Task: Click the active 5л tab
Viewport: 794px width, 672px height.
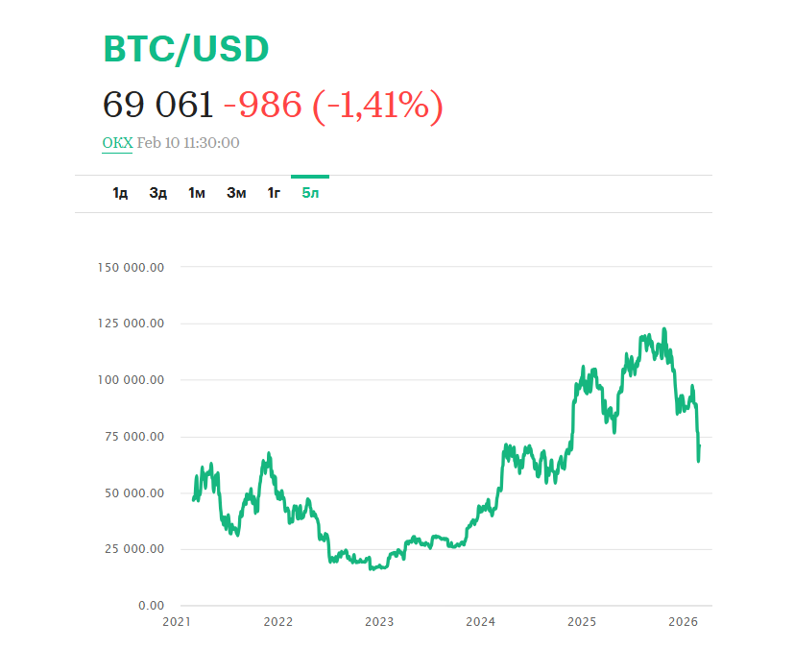Action: (310, 193)
